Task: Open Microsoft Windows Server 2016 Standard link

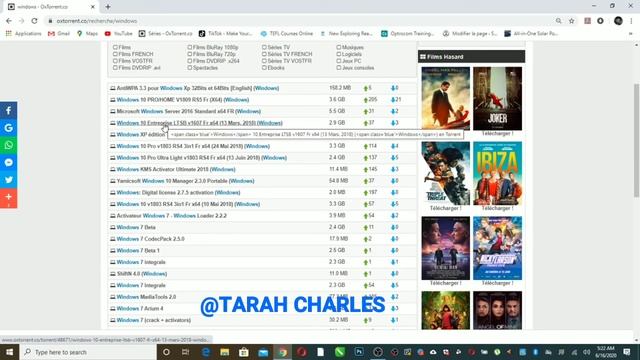Action: point(189,111)
